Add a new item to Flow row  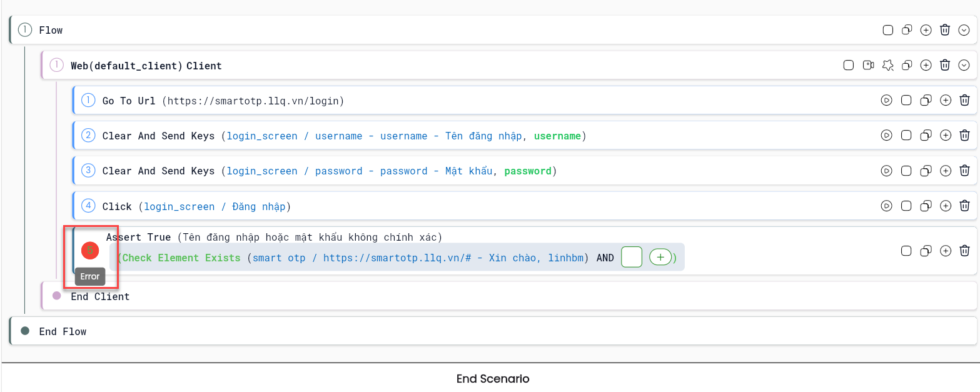pyautogui.click(x=926, y=30)
